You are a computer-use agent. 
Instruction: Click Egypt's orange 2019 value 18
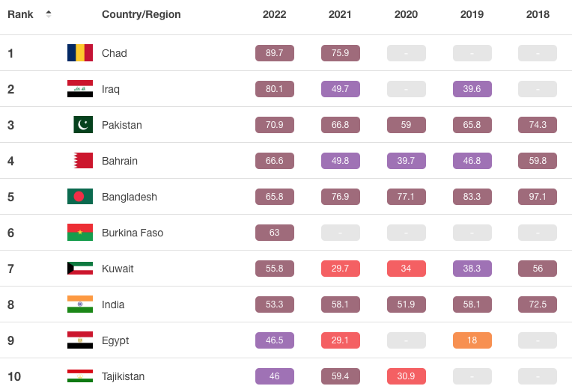(x=472, y=340)
